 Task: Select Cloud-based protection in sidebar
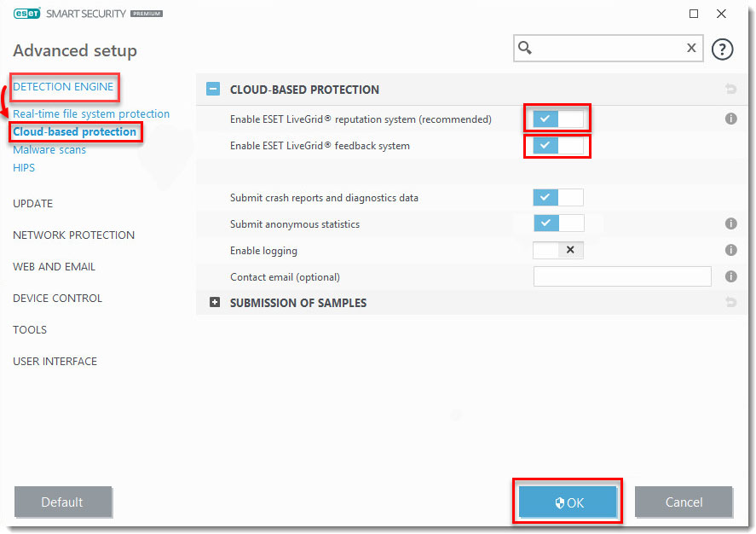coord(75,131)
